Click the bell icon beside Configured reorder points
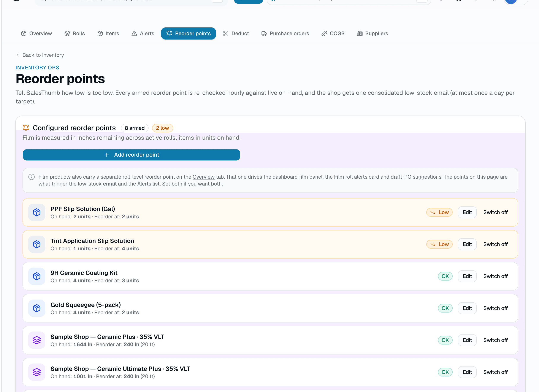 tap(26, 128)
